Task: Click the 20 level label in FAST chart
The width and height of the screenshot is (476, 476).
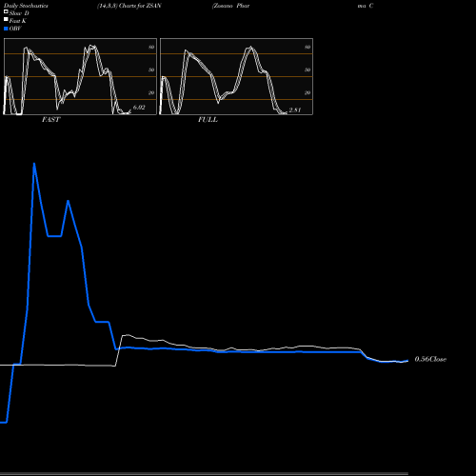Action: pyautogui.click(x=151, y=92)
